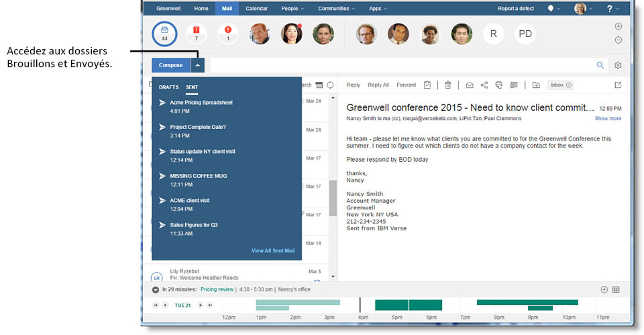Print the message with printer icon
The height and width of the screenshot is (335, 644).
[498, 85]
